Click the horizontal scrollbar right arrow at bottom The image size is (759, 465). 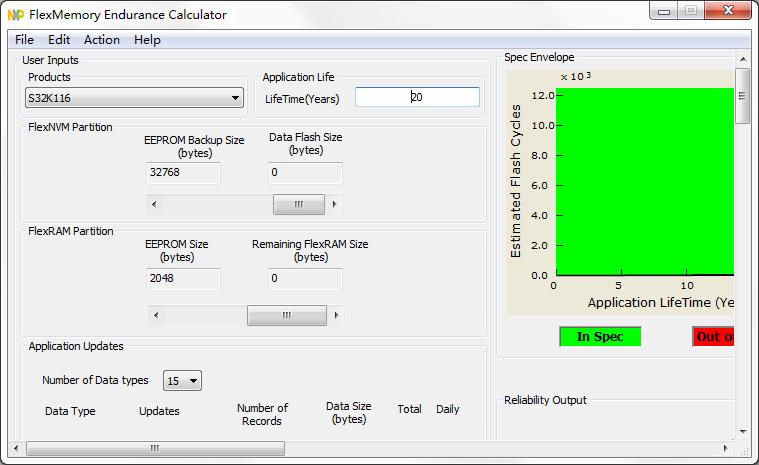725,448
